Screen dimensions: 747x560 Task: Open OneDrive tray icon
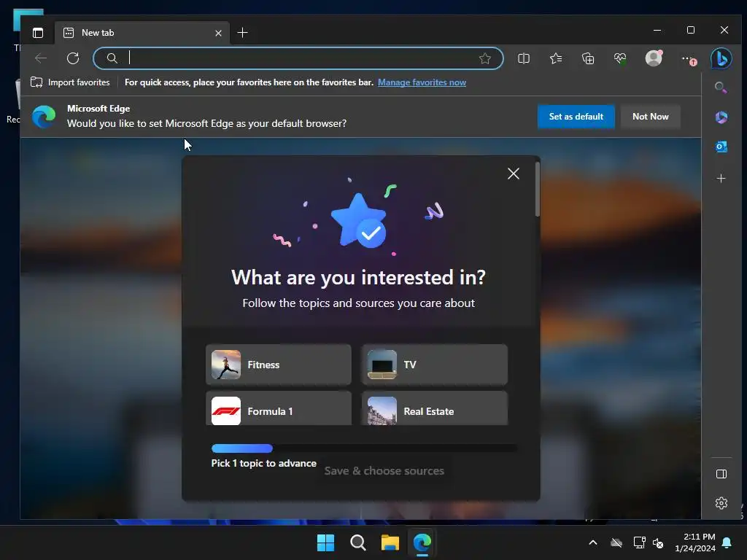click(x=616, y=542)
